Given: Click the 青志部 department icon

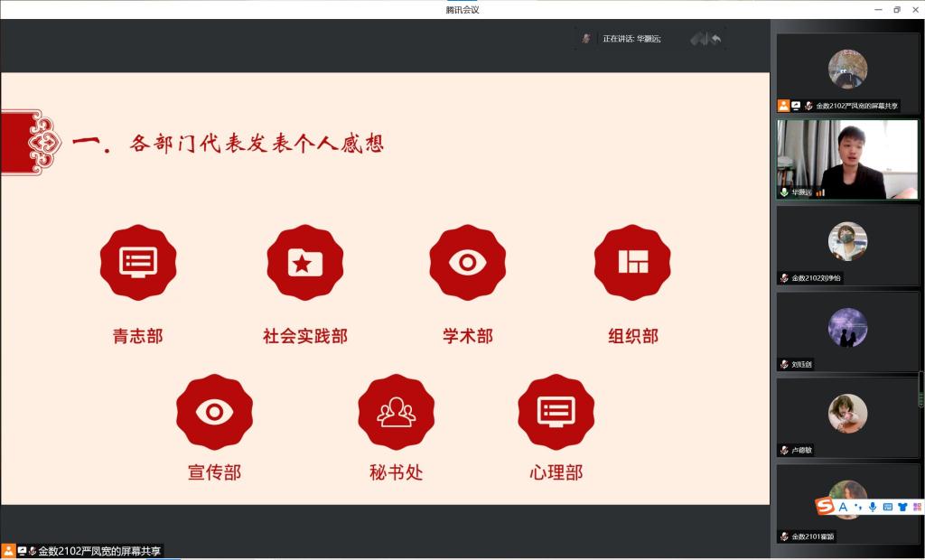Looking at the screenshot, I should tap(138, 263).
